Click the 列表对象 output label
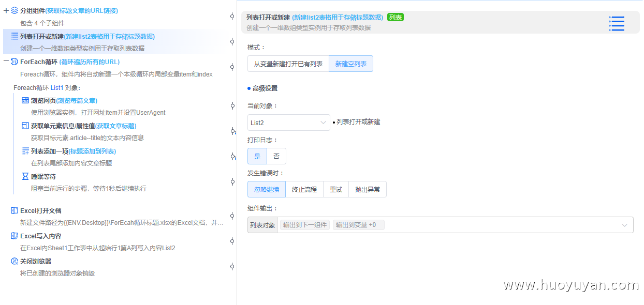644x305 pixels. (x=262, y=225)
